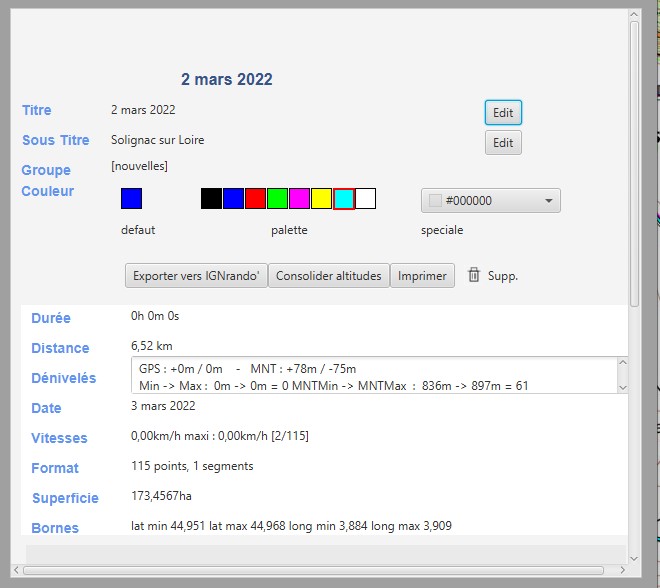Pick the yellow palette swatch
The image size is (660, 588).
pos(321,198)
